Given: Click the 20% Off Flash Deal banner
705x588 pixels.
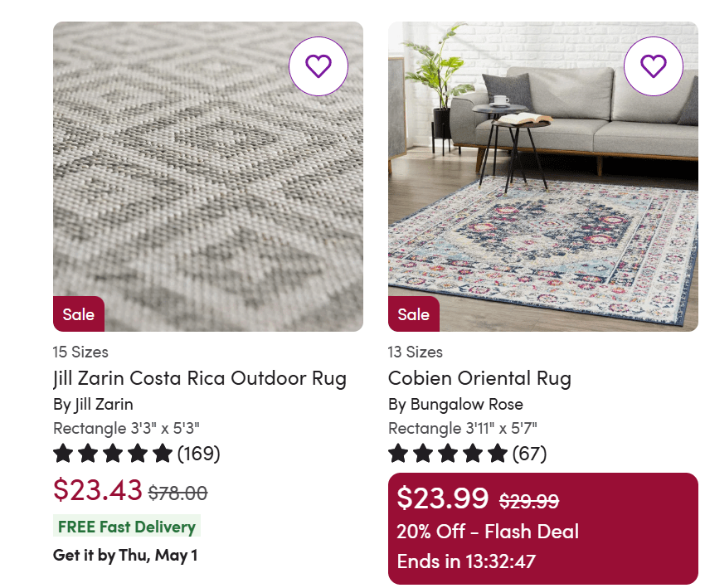Looking at the screenshot, I should 488,532.
